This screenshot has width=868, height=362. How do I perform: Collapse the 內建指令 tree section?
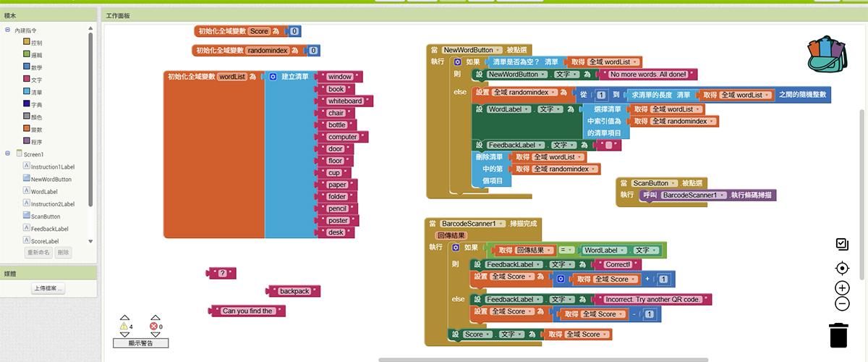point(7,30)
